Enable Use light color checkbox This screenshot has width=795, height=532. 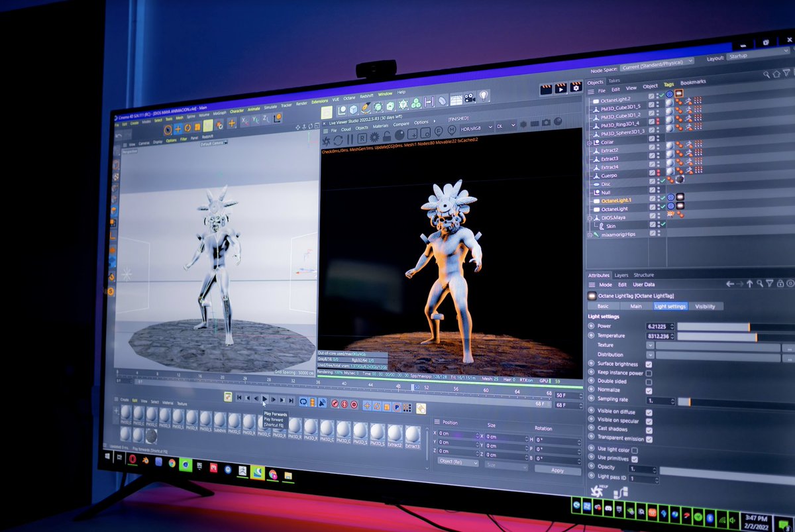click(635, 450)
